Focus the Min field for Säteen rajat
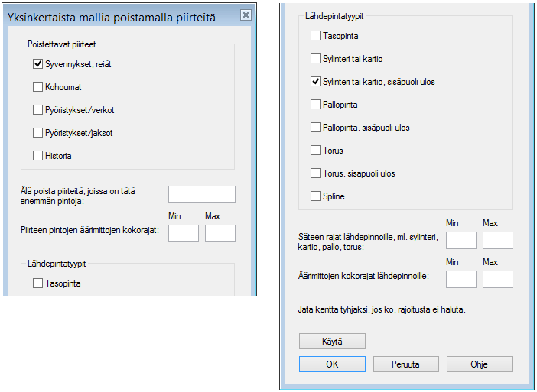537x392 pixels. (461, 241)
